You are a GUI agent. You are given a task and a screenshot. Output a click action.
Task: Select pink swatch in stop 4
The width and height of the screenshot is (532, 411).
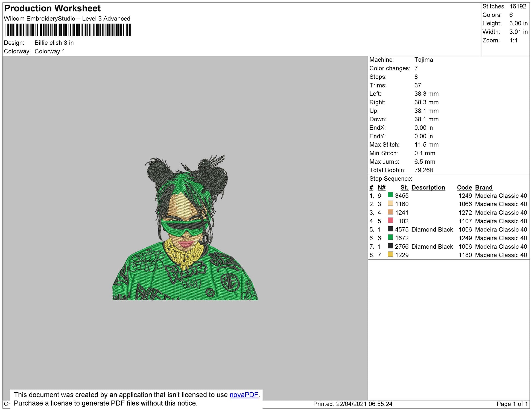pos(390,220)
